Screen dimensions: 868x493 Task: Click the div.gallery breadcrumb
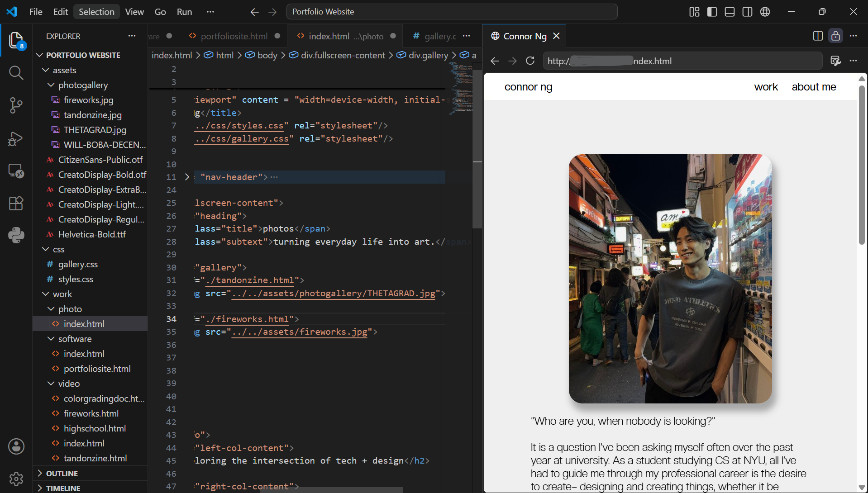point(422,55)
